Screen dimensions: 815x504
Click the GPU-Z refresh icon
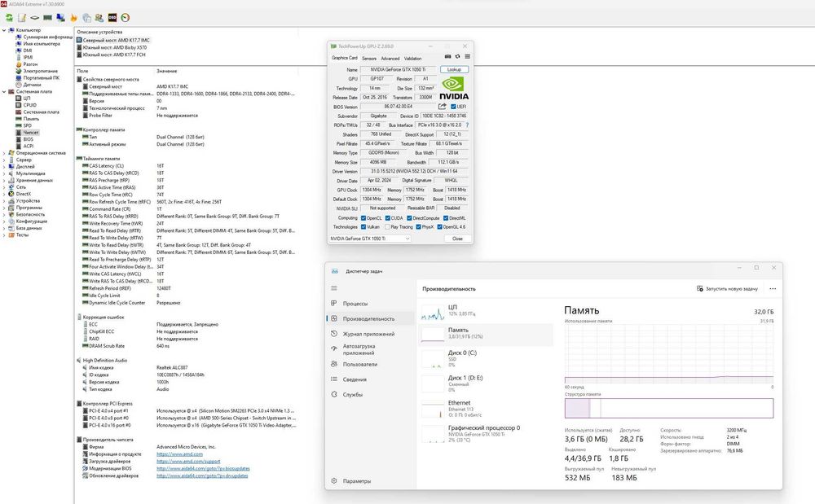coord(457,56)
